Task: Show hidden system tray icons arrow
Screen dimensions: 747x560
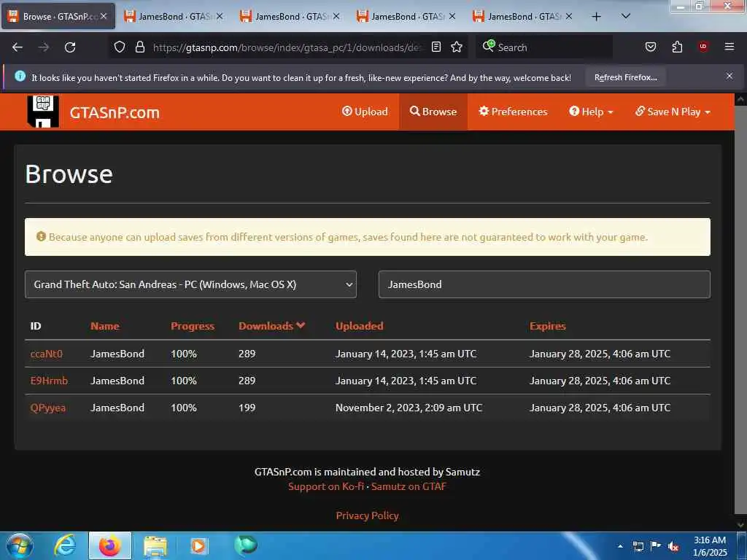Action: coord(620,546)
